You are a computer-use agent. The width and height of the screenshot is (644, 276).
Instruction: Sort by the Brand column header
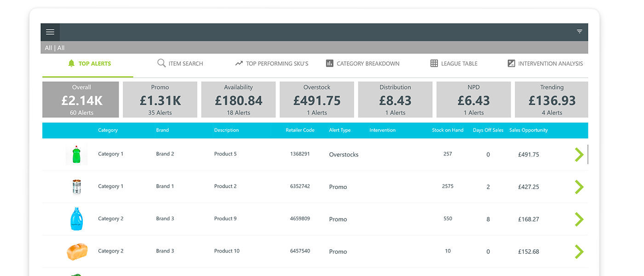162,130
